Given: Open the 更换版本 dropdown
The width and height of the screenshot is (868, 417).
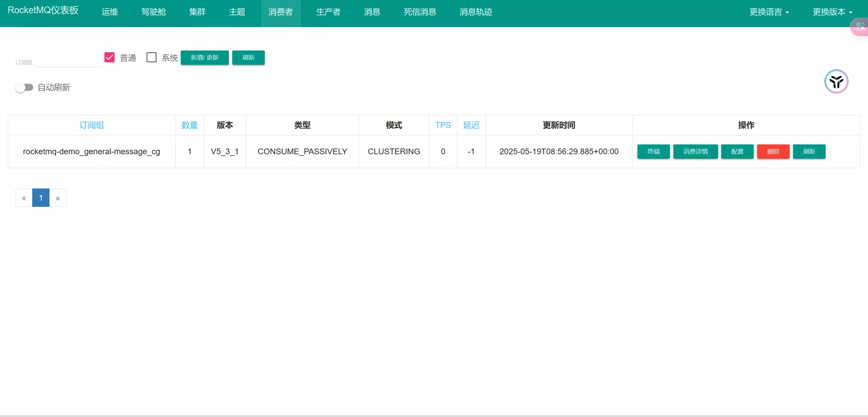Looking at the screenshot, I should tap(832, 12).
